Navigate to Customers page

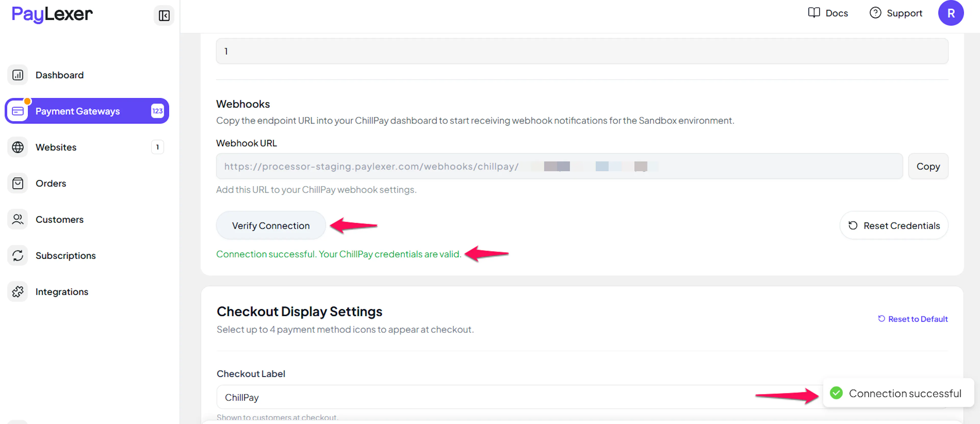(87, 220)
